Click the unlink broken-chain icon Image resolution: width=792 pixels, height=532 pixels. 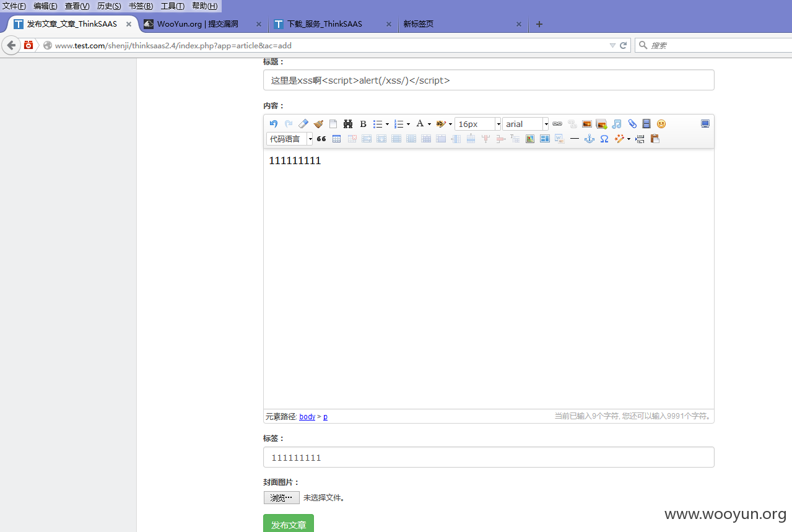[x=572, y=124]
